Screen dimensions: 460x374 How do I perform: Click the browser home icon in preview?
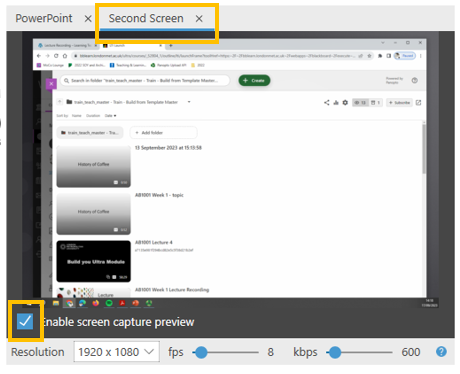click(65, 56)
